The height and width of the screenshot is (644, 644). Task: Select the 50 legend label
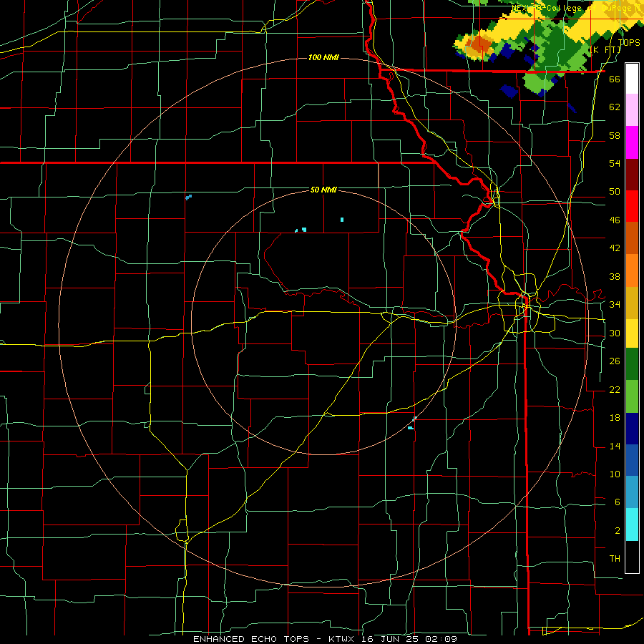tap(615, 192)
